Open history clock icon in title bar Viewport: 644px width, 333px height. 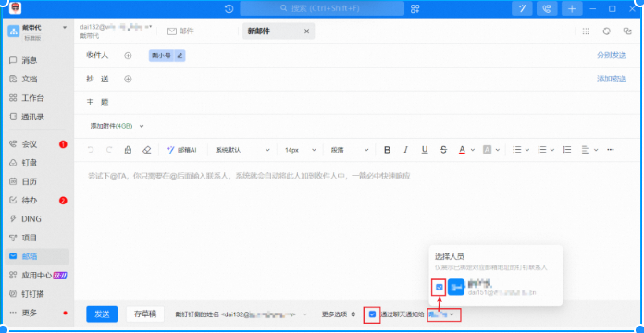(x=229, y=8)
